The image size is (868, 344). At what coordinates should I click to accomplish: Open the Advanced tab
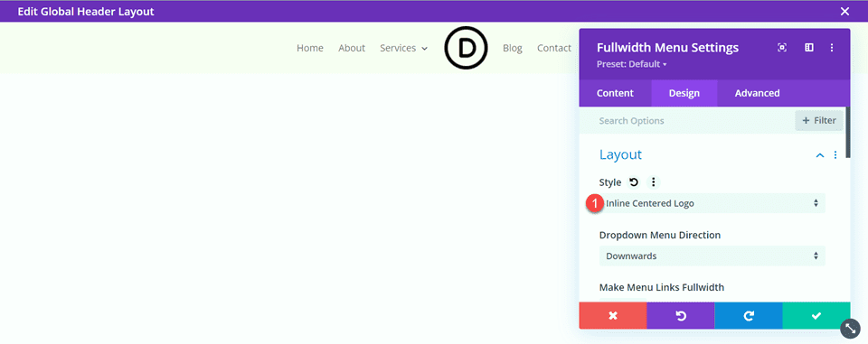[758, 93]
